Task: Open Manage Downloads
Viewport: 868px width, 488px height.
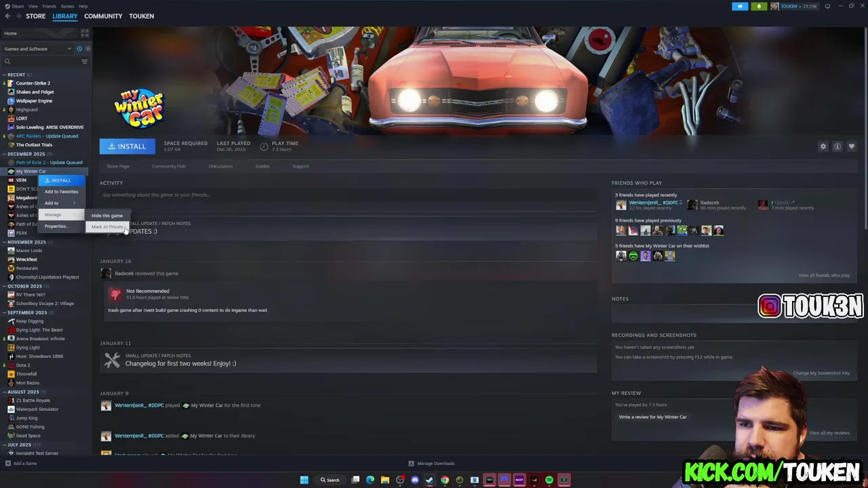Action: (431, 464)
